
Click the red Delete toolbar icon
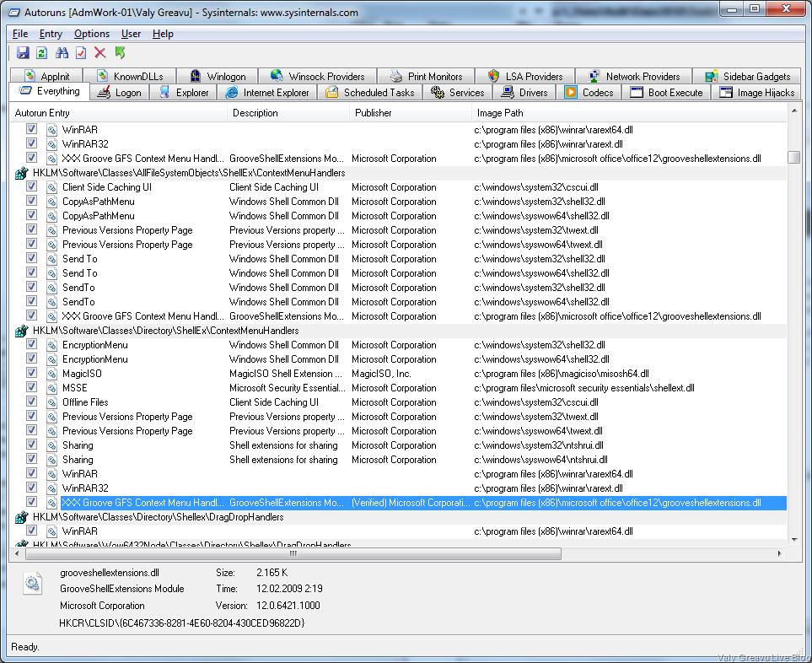[x=100, y=53]
